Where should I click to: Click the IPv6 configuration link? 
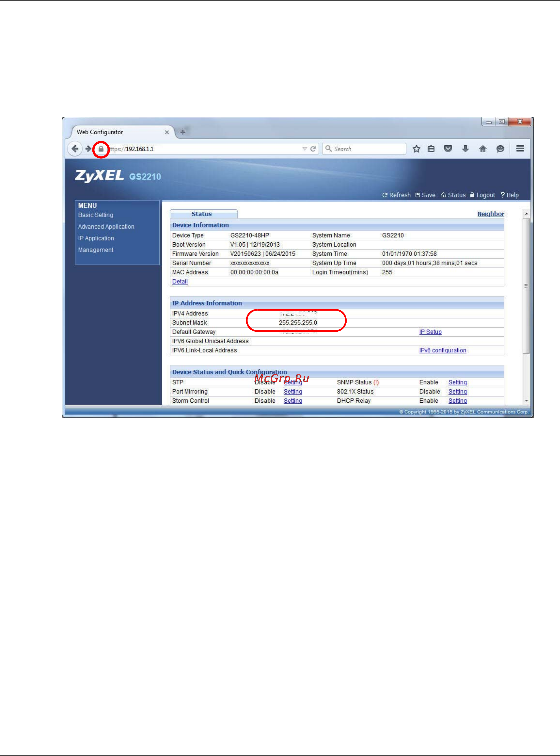tap(442, 350)
